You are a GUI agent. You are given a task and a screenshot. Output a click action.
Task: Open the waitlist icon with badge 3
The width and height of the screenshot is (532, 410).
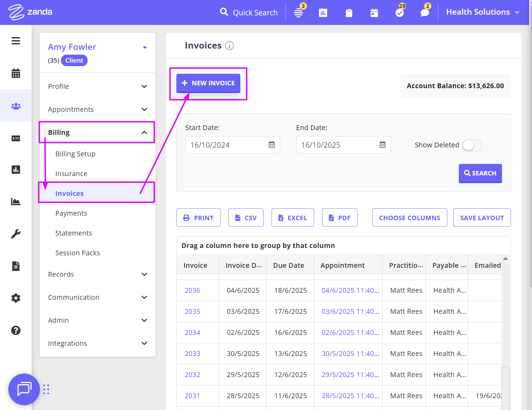298,13
